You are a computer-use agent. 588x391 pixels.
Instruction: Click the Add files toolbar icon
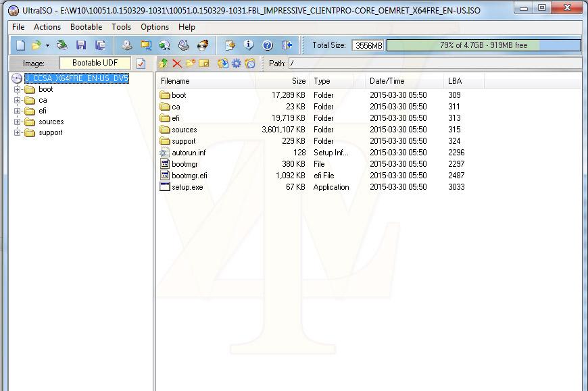click(x=230, y=45)
